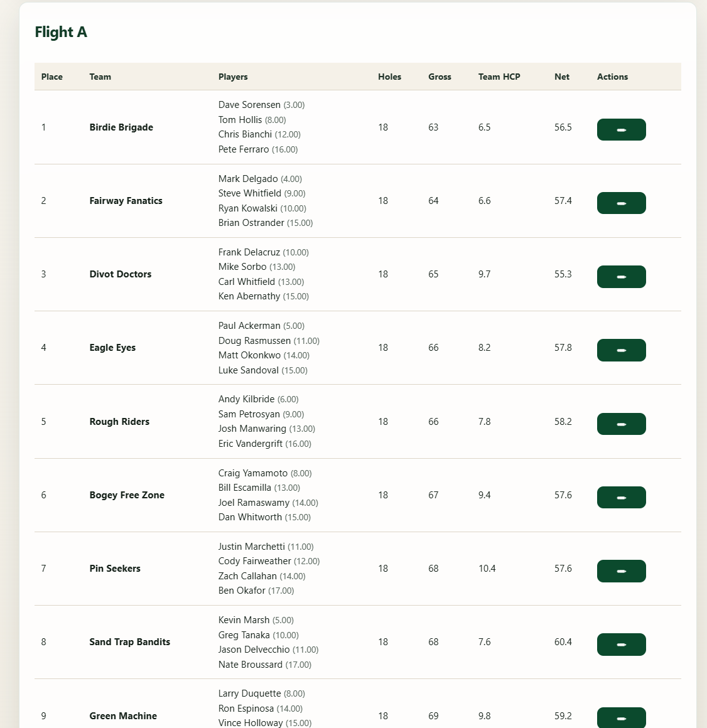Click player Ben Okafor
The width and height of the screenshot is (707, 728).
(242, 591)
